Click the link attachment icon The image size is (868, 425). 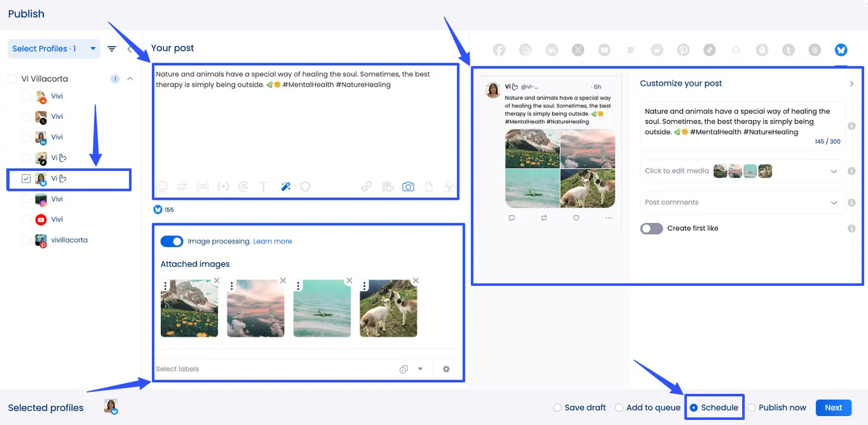tap(366, 186)
